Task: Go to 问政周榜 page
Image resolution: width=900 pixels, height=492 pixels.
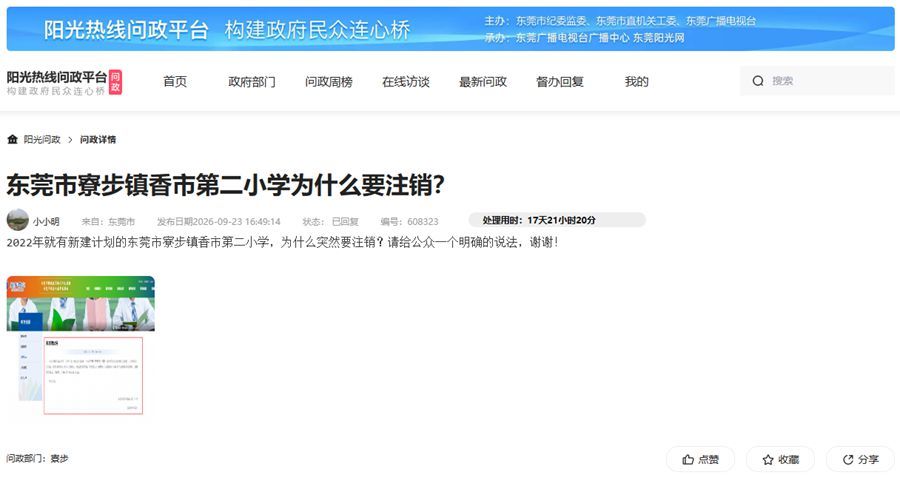Action: pos(329,82)
